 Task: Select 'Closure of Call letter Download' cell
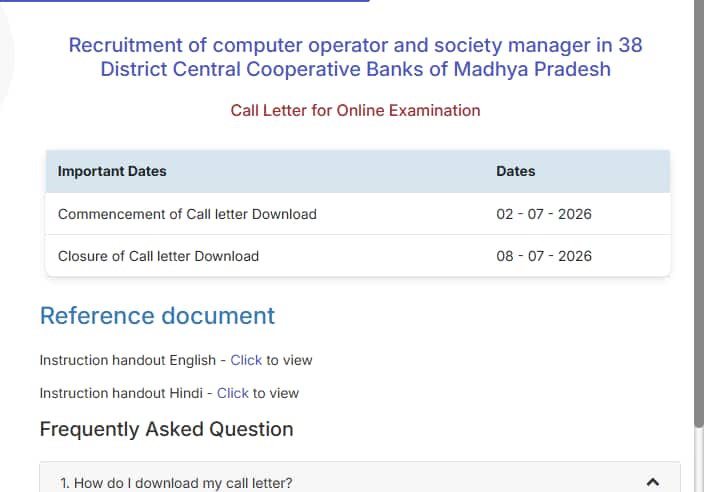[x=158, y=256]
